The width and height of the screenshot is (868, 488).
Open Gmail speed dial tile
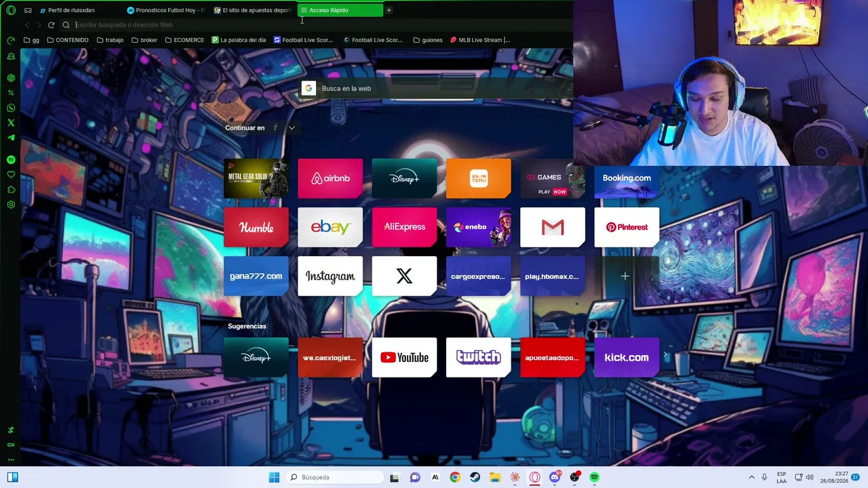(553, 227)
